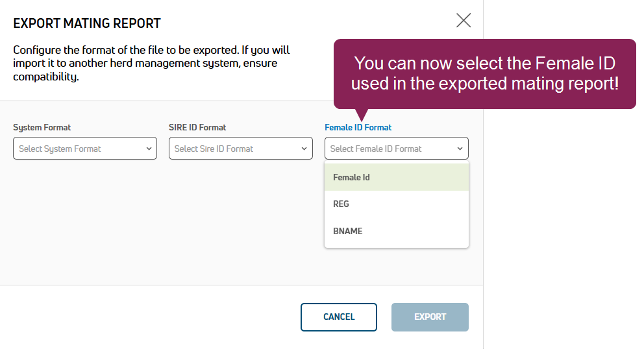This screenshot has width=644, height=349.
Task: Collapse the Female ID Format dropdown field
Action: pyautogui.click(x=390, y=149)
